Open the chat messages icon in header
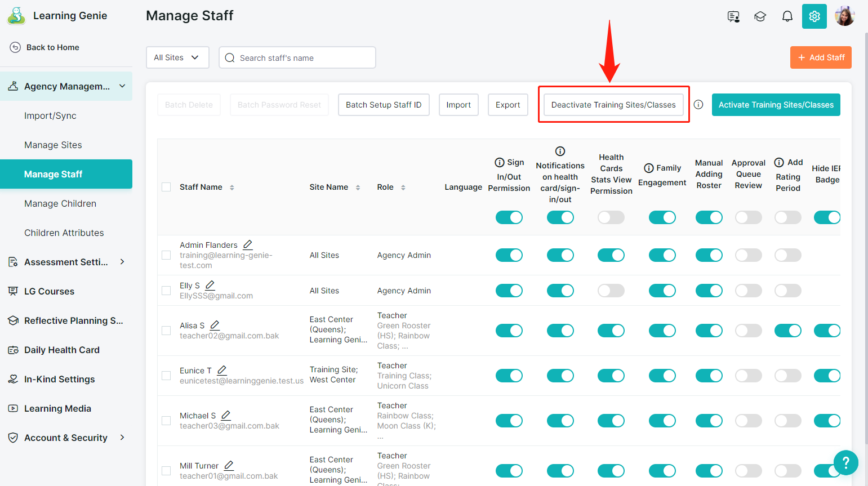This screenshot has width=868, height=486. (733, 16)
